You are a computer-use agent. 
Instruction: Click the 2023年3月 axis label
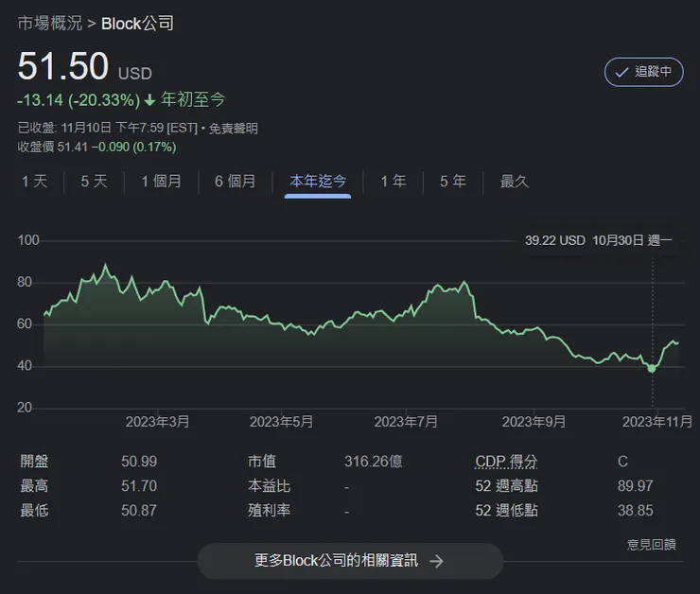tap(158, 422)
